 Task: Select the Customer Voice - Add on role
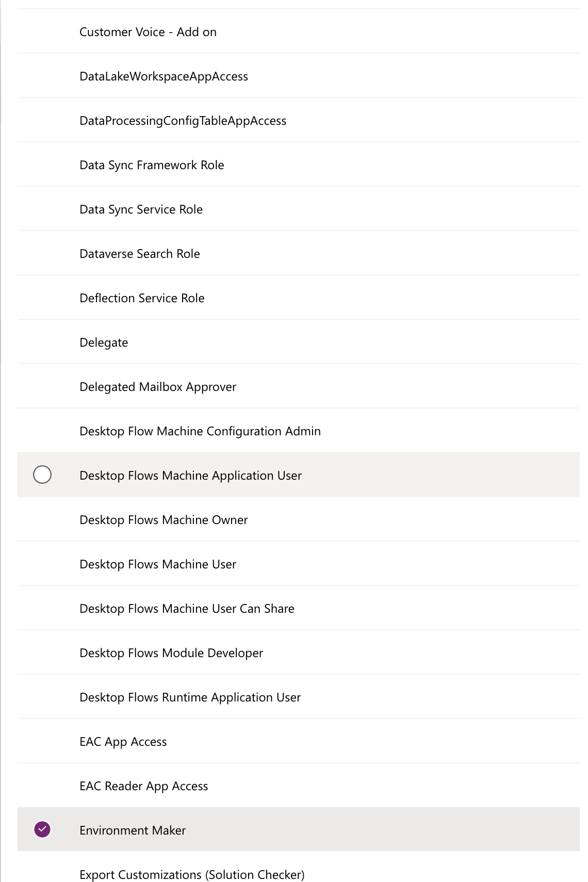pos(148,32)
